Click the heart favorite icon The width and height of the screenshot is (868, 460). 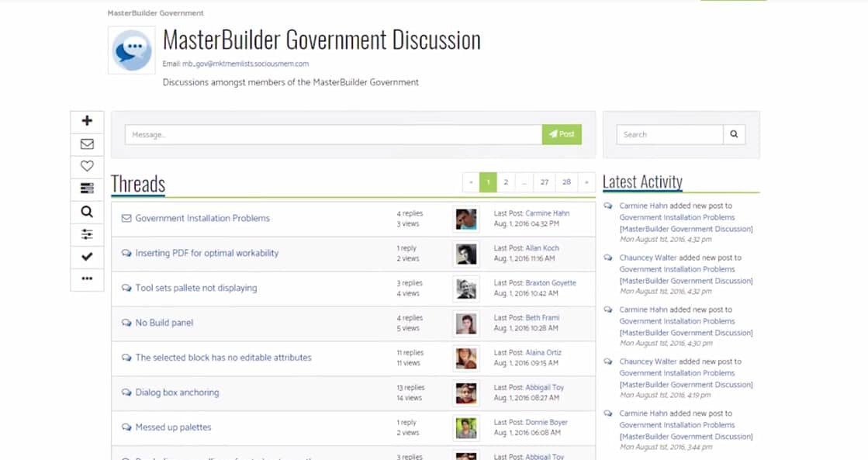87,165
